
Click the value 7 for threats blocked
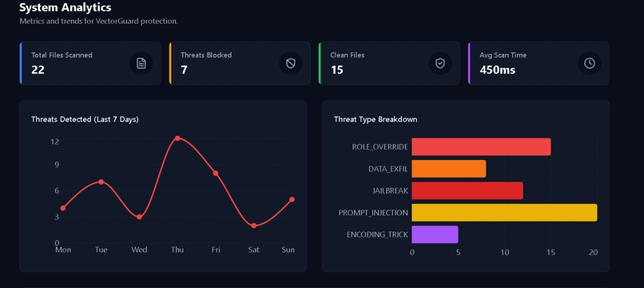(x=184, y=70)
